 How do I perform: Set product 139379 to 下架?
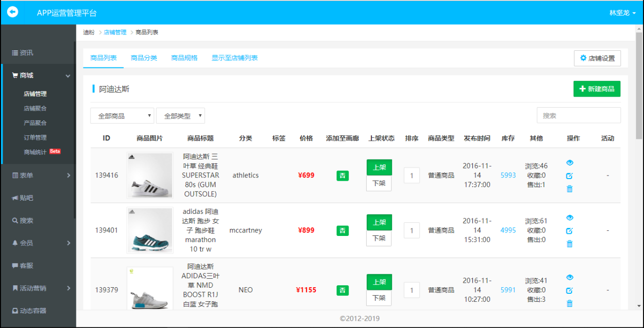pyautogui.click(x=379, y=298)
